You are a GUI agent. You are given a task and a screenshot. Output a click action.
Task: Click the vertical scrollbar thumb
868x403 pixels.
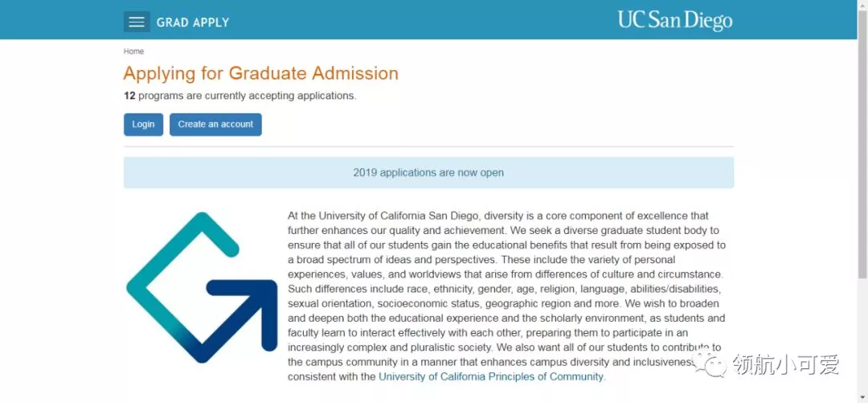(862, 144)
